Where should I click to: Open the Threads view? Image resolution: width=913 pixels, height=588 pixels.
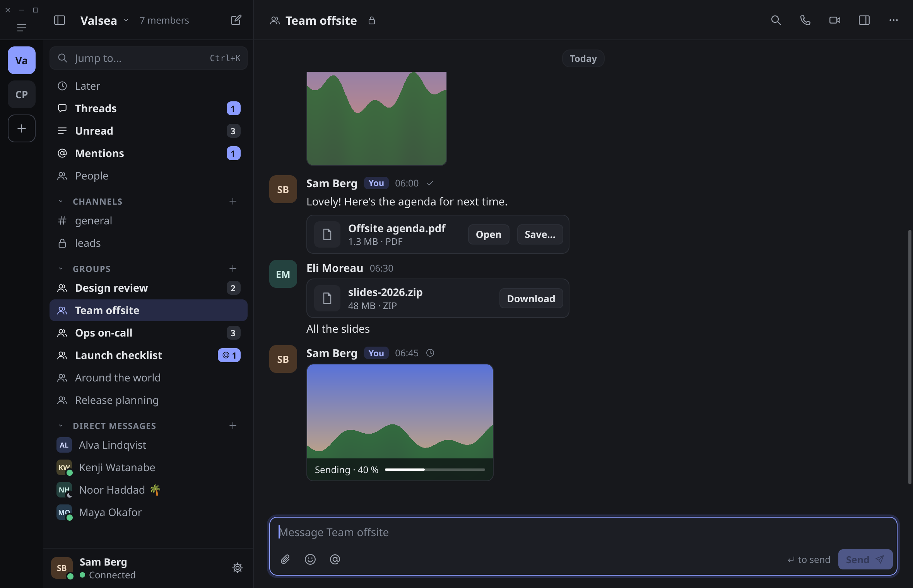pos(149,108)
